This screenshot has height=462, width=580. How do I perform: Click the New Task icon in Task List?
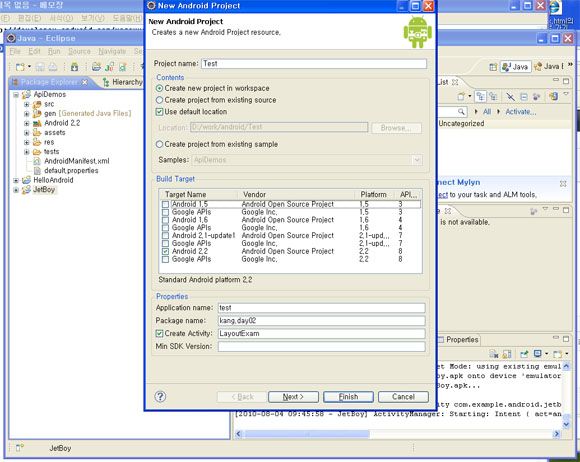click(461, 97)
